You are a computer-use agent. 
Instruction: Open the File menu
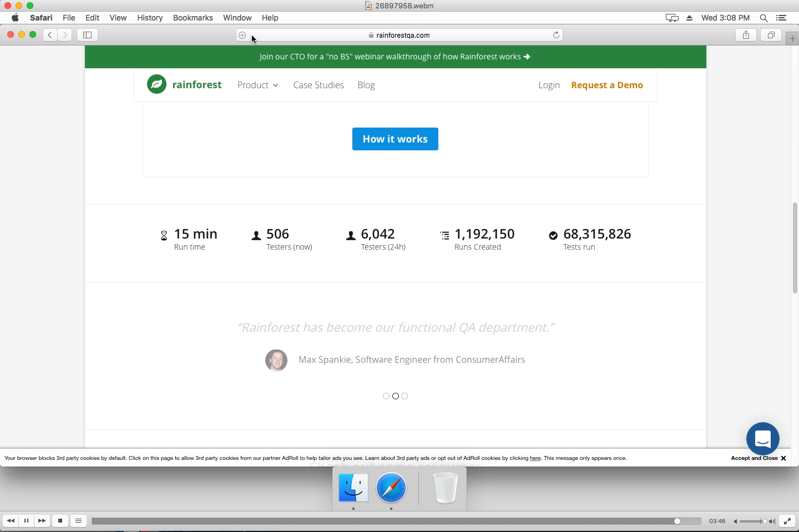tap(69, 18)
